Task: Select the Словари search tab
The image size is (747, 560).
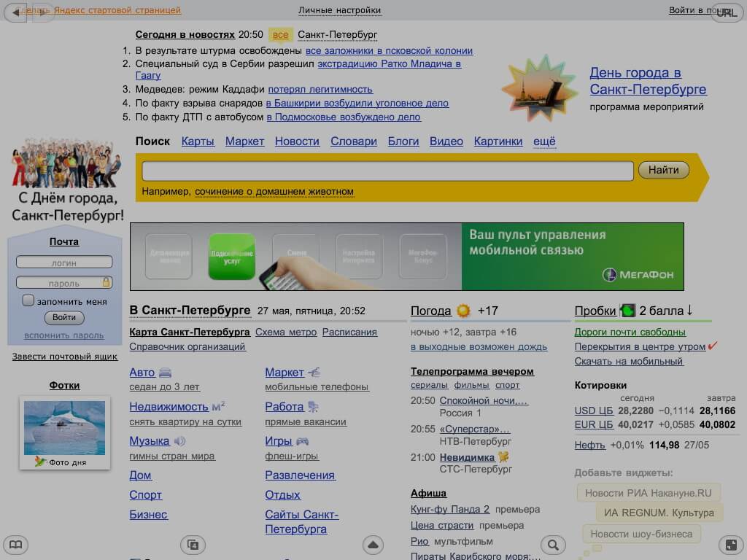Action: coord(354,141)
